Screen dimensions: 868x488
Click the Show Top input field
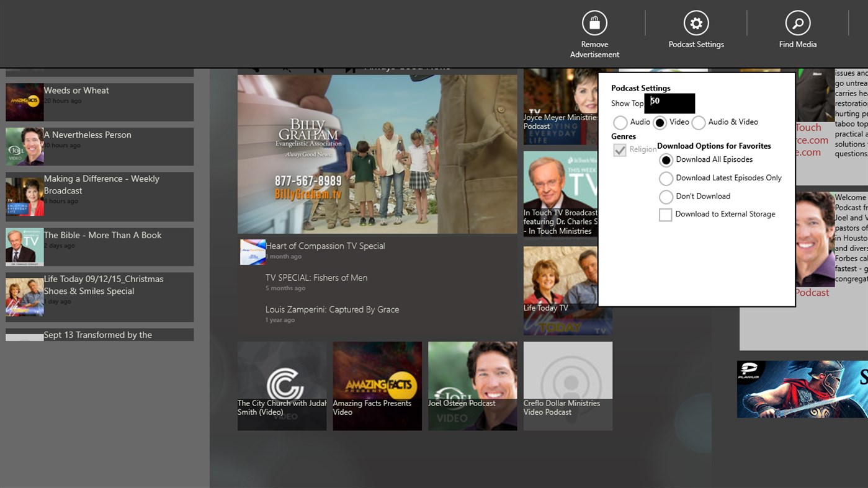tap(669, 103)
